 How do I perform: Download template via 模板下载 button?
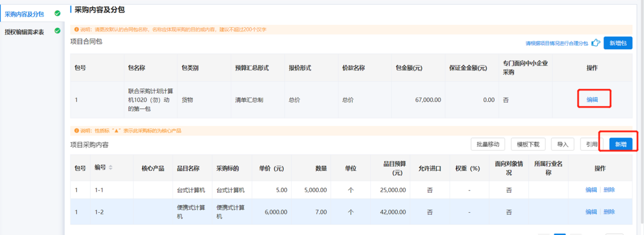[x=528, y=144]
